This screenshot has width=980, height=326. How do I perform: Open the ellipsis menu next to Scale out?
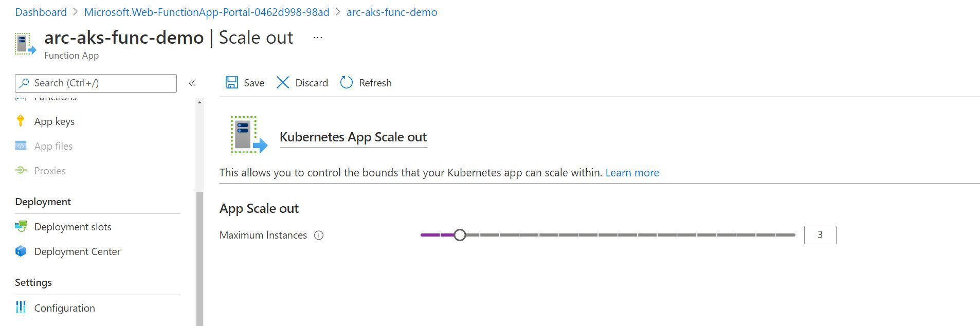tap(317, 37)
